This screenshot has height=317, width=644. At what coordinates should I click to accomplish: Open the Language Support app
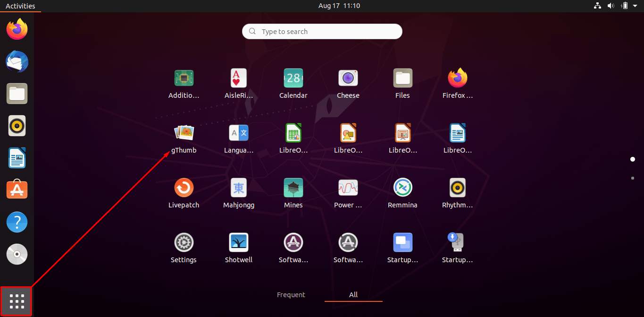coord(239,133)
